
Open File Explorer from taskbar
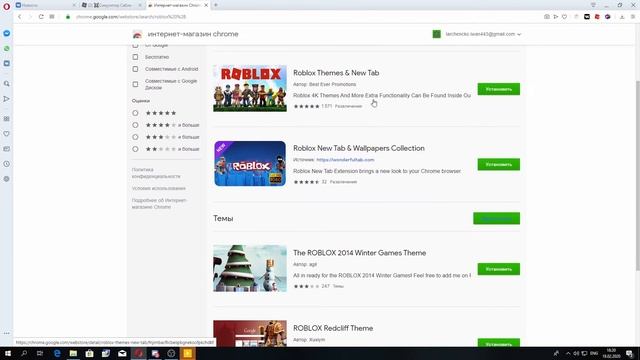point(73,353)
